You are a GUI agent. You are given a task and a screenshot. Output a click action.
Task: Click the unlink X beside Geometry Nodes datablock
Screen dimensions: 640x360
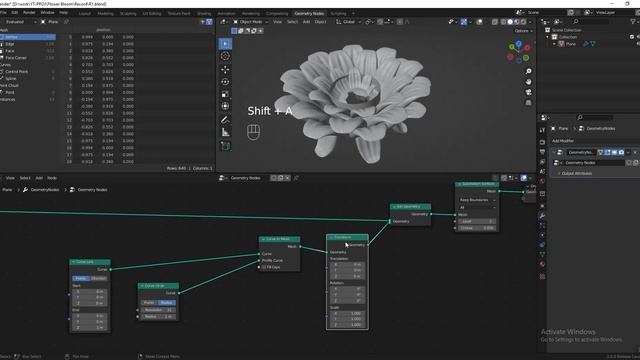coord(287,178)
